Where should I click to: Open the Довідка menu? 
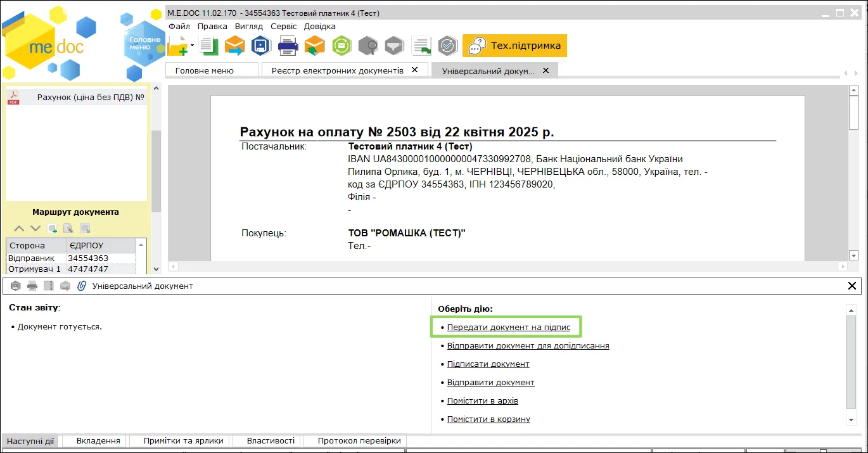point(320,27)
